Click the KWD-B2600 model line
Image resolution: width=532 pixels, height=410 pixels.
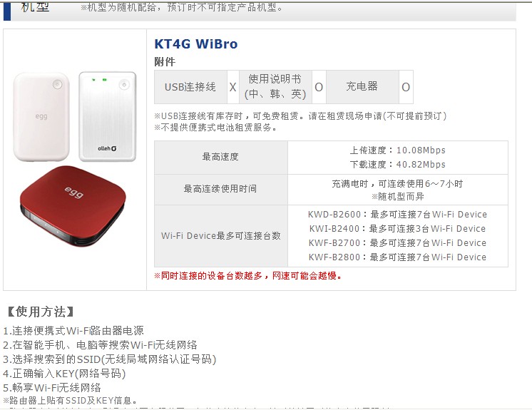point(397,215)
